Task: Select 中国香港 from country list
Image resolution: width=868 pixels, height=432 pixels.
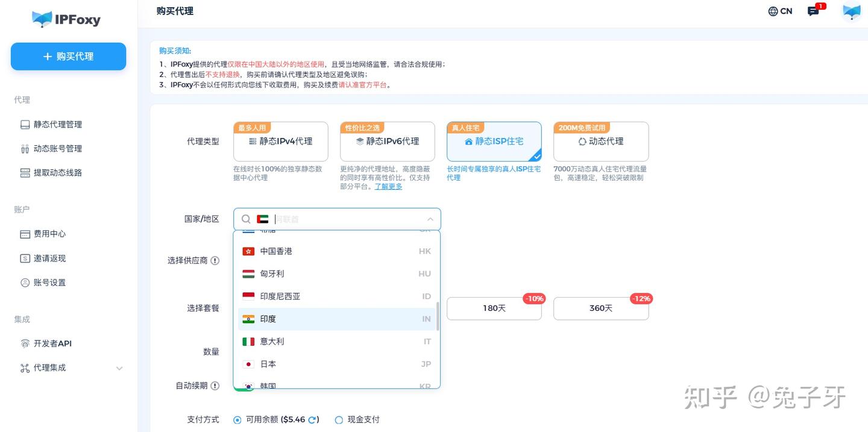Action: 337,251
